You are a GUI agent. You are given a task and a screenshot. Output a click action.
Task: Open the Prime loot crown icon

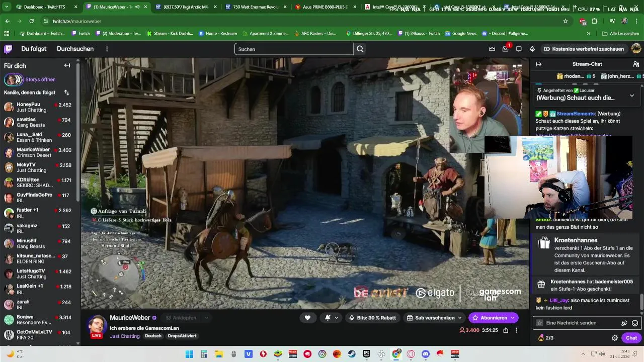tap(492, 49)
